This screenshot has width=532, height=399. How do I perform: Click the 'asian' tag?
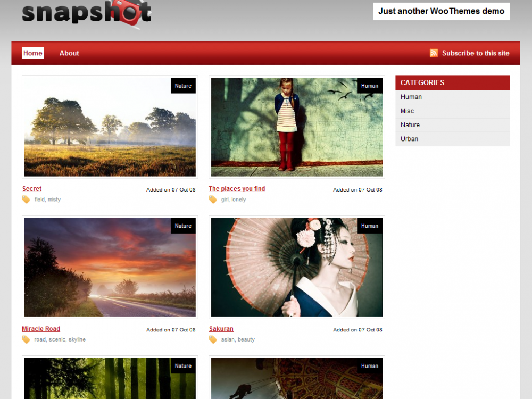pyautogui.click(x=228, y=339)
